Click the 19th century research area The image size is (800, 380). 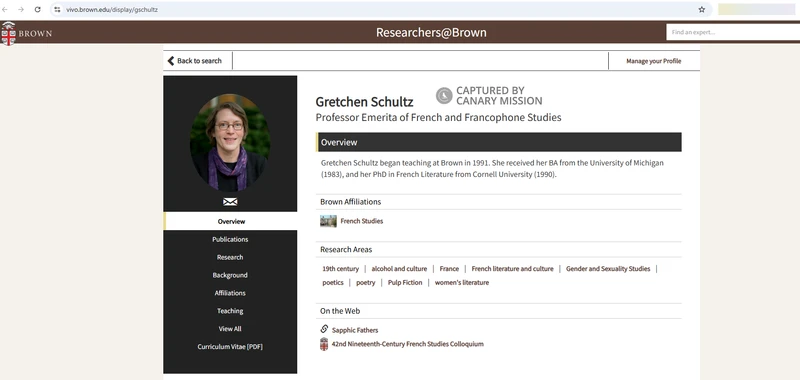341,268
